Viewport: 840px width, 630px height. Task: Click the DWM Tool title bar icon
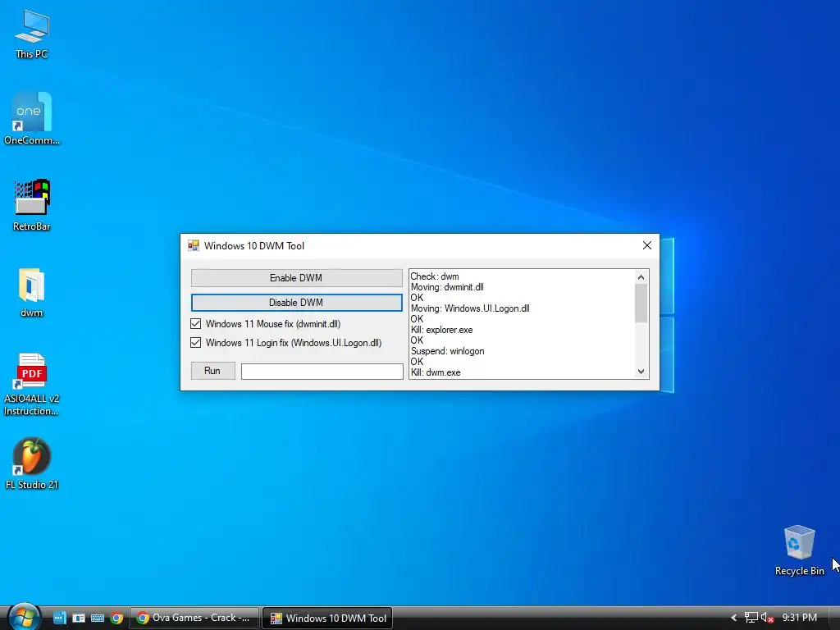point(194,246)
